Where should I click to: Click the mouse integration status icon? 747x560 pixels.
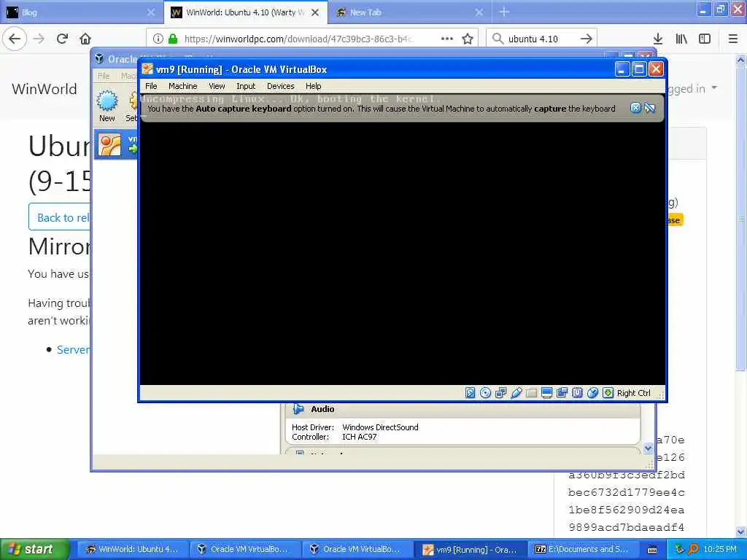tap(592, 393)
